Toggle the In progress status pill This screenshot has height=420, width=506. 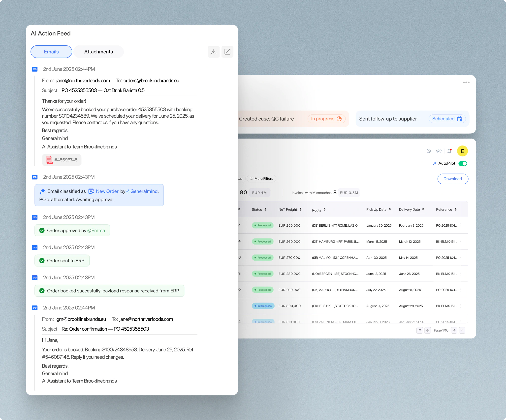point(326,119)
